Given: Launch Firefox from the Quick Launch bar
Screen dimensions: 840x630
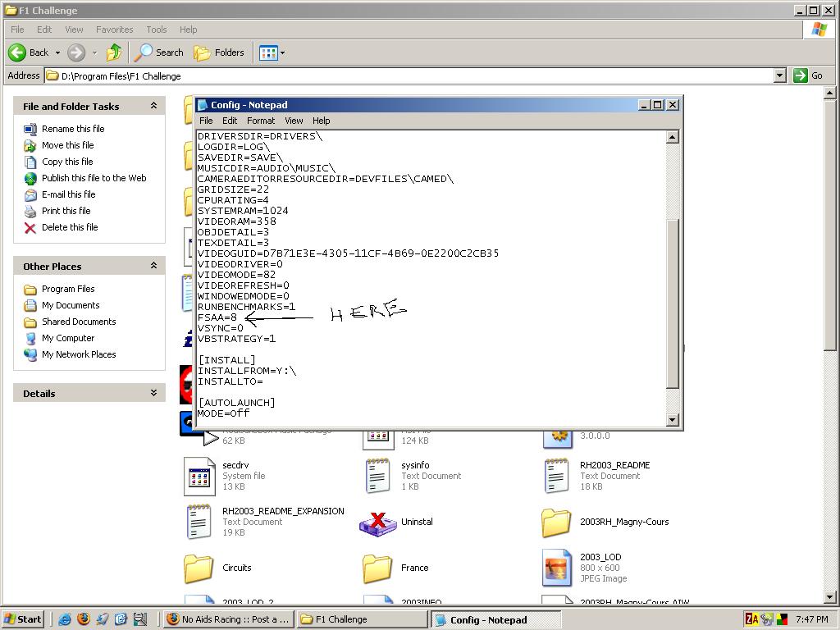Looking at the screenshot, I should point(83,619).
